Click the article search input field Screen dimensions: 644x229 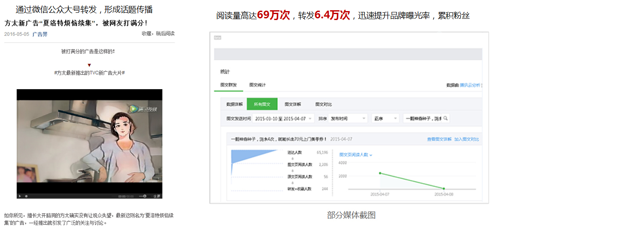pos(423,119)
